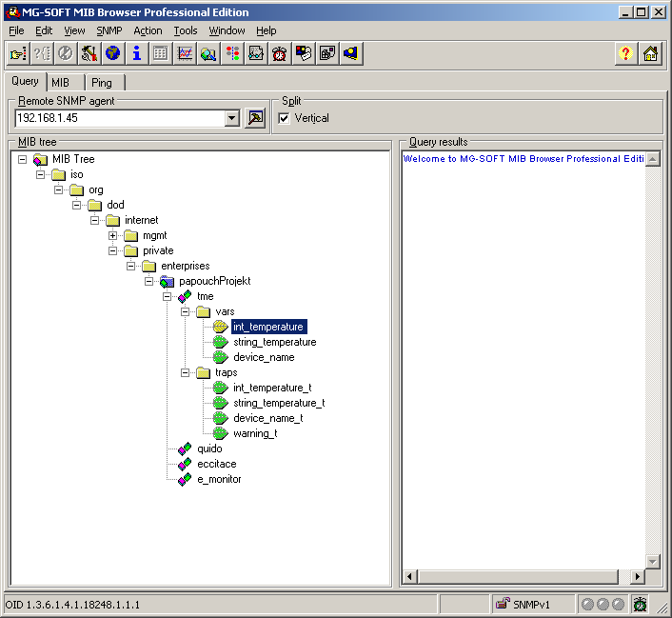Switch to the Ping tab
Image resolution: width=672 pixels, height=618 pixels.
[102, 82]
